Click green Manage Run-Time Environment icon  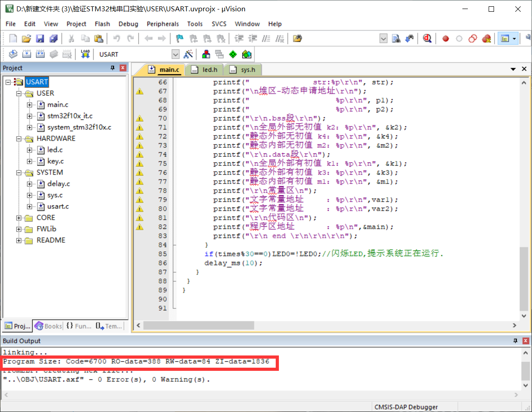[233, 54]
